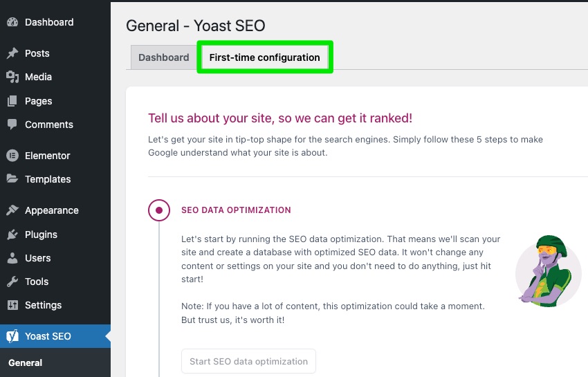Image resolution: width=588 pixels, height=377 pixels.
Task: Click the Pages document icon
Action: pos(12,101)
